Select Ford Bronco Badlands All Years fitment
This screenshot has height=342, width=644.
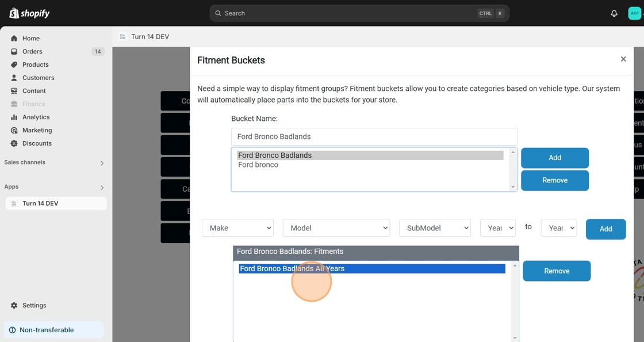372,268
